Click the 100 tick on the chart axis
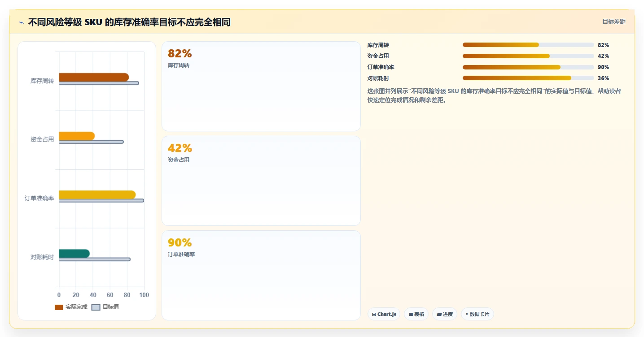Viewport: 644px width, 337px height. [144, 295]
